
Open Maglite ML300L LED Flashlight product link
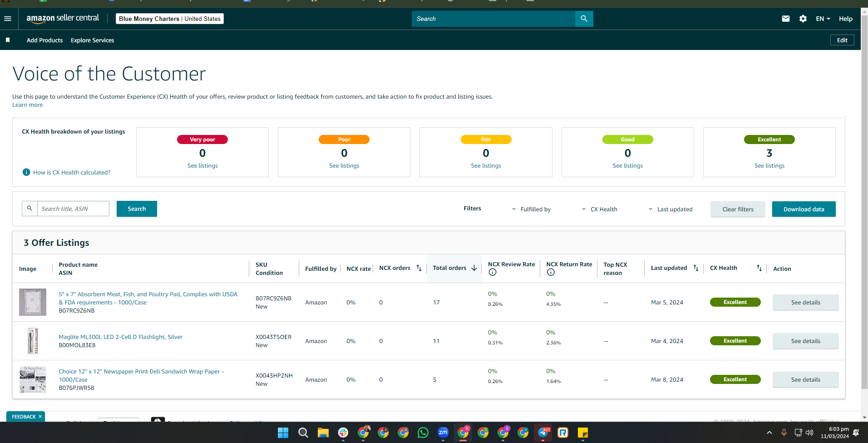(x=120, y=337)
